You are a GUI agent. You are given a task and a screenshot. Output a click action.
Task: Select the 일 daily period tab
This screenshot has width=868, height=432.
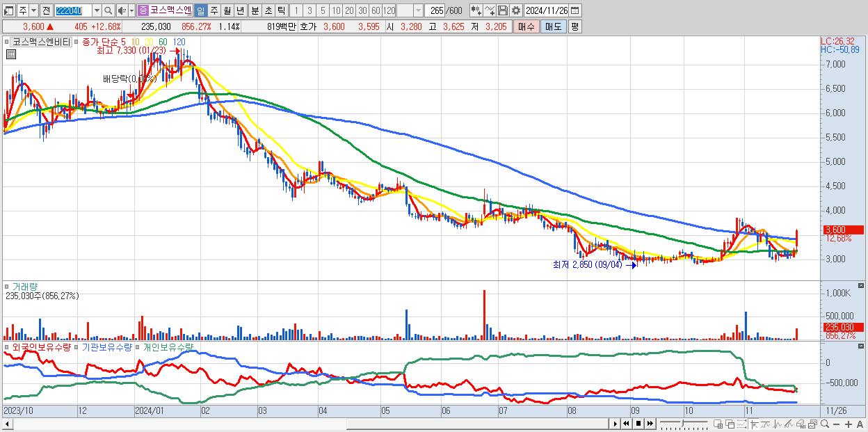coord(200,10)
